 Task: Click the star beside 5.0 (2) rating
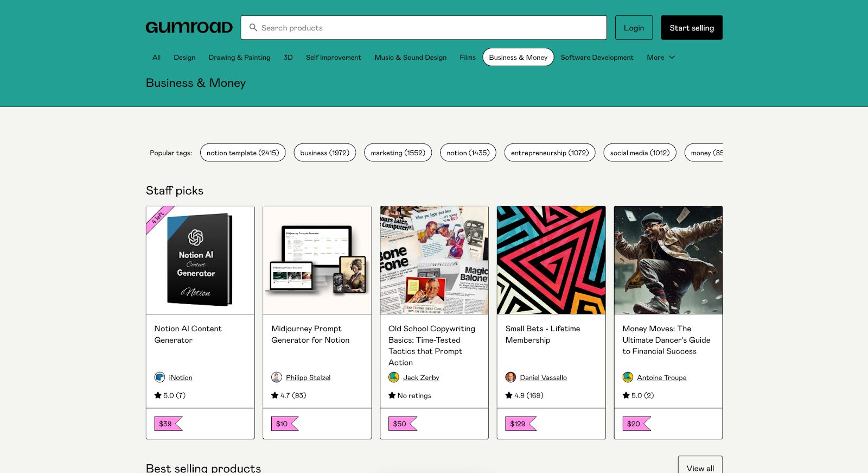[x=626, y=395]
